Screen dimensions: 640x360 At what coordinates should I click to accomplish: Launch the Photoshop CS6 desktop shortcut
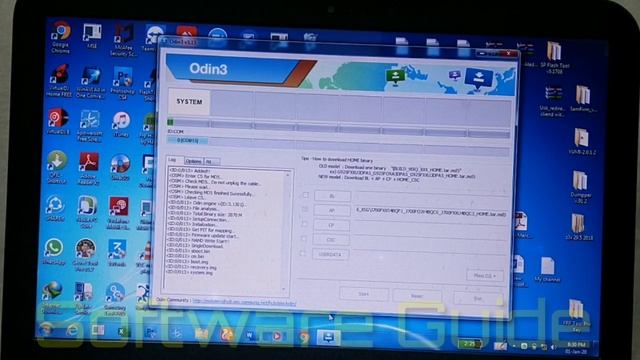click(122, 83)
